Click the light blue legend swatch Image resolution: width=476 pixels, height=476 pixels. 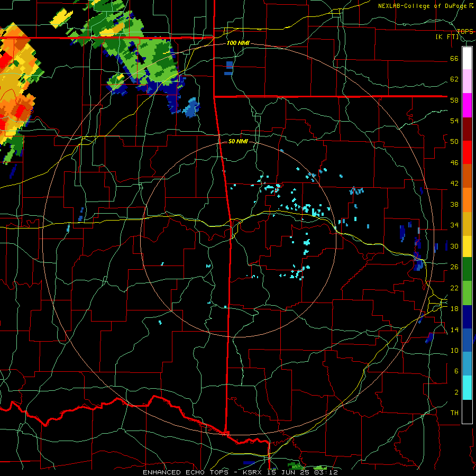click(x=467, y=364)
